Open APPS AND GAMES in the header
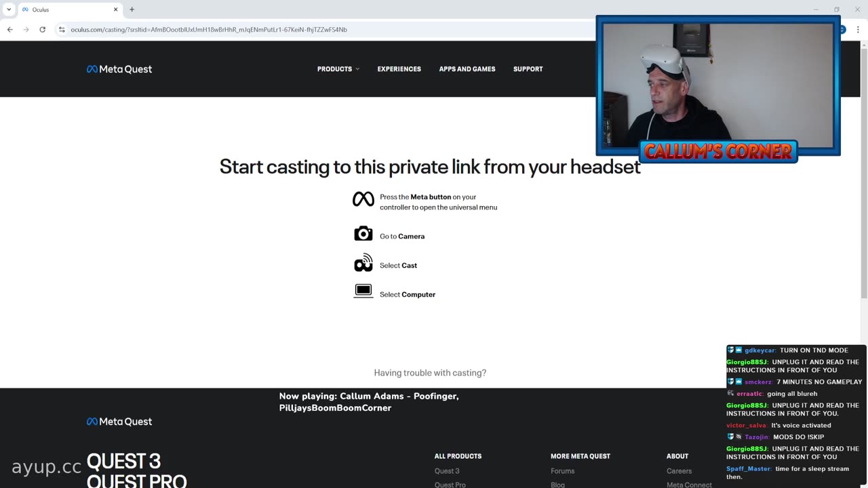Image resolution: width=868 pixels, height=488 pixels. (467, 69)
